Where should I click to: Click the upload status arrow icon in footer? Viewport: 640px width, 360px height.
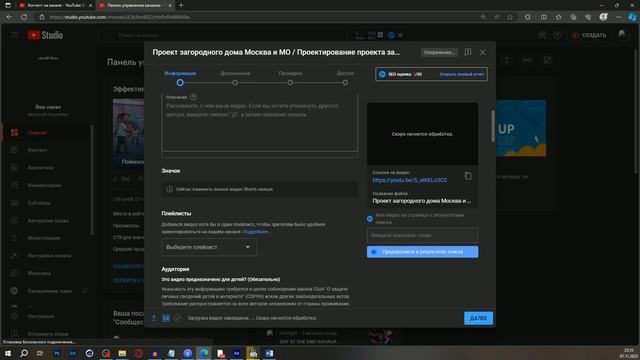click(x=154, y=318)
